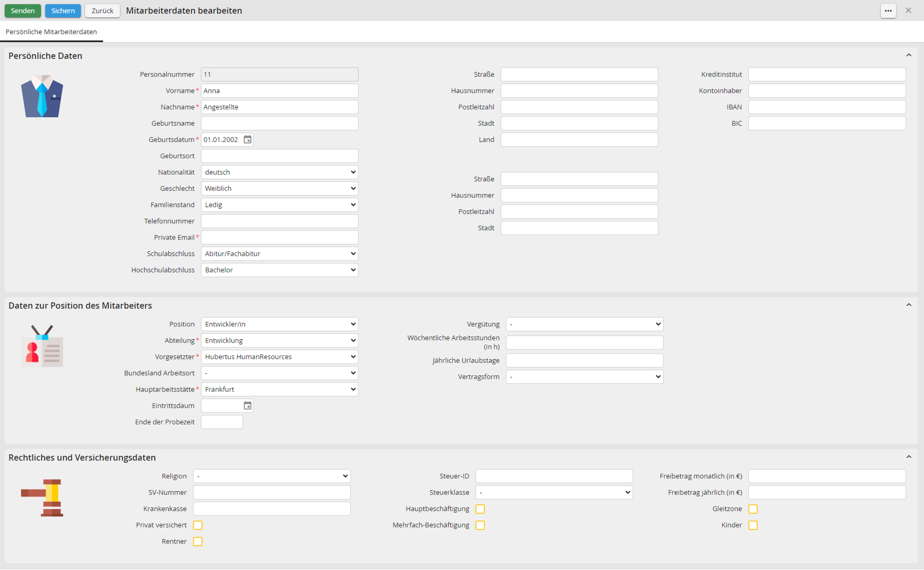
Task: Focus the IBAN input field
Action: click(x=826, y=107)
